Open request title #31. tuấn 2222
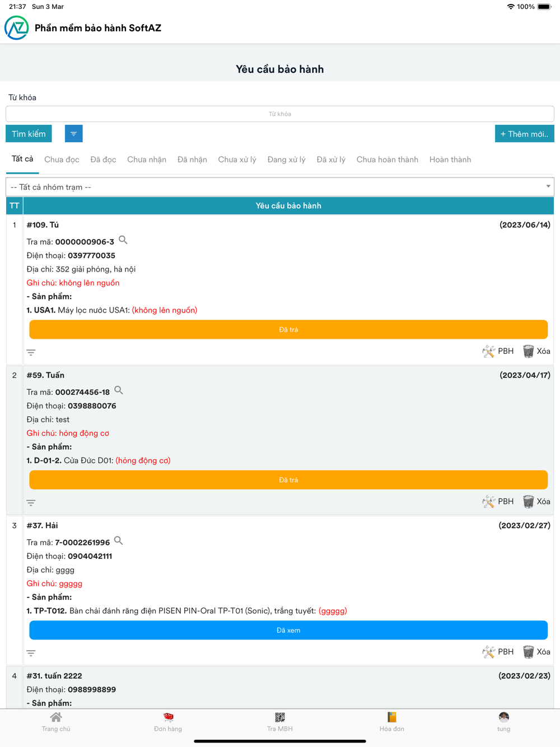This screenshot has width=560, height=747. (x=54, y=676)
